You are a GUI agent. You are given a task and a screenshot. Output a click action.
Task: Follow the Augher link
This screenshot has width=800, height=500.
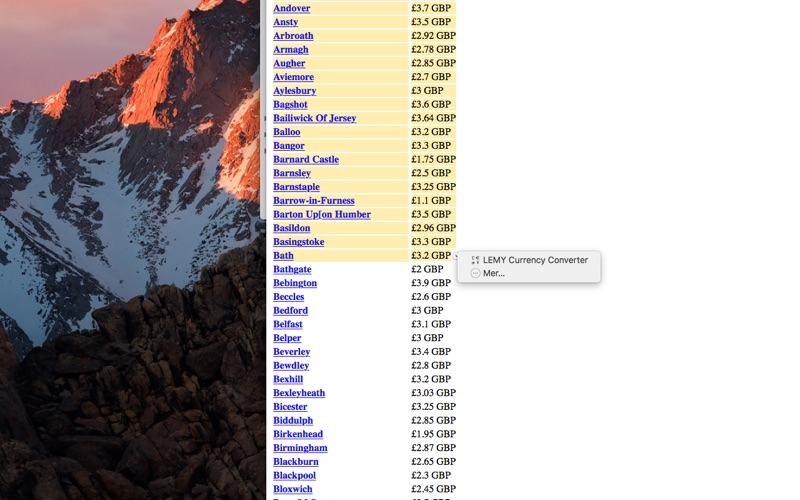click(x=289, y=63)
